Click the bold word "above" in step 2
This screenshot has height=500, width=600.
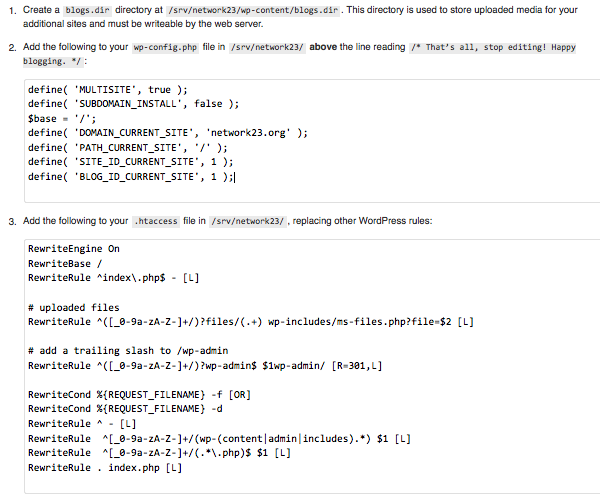(x=324, y=47)
